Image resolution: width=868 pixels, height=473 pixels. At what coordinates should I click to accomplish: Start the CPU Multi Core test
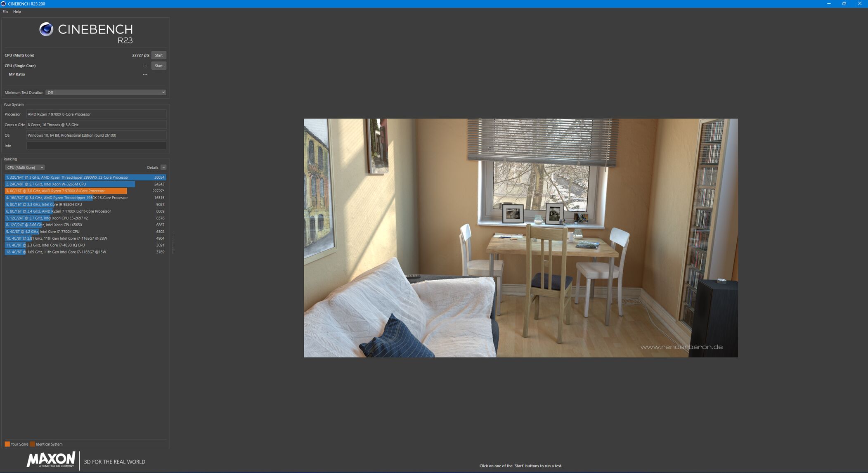point(159,55)
